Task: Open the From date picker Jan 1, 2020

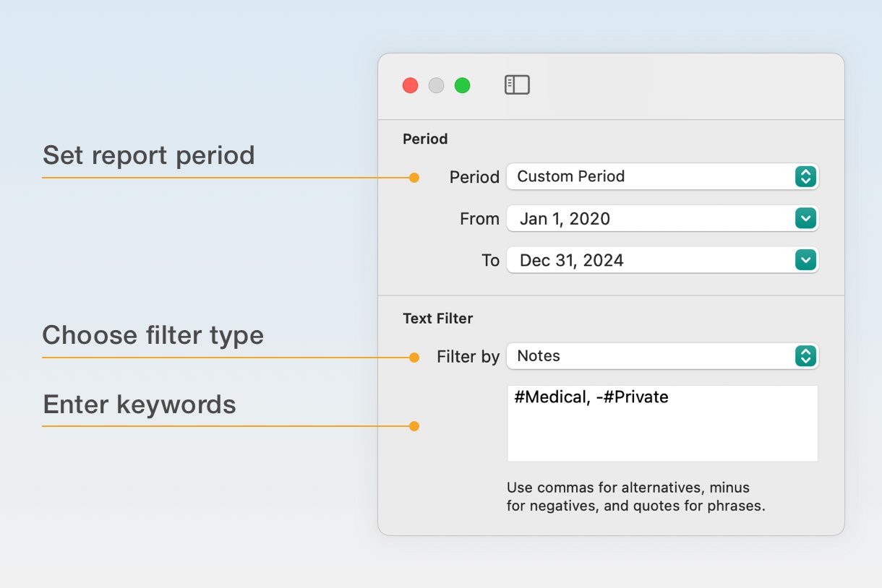Action: click(662, 218)
